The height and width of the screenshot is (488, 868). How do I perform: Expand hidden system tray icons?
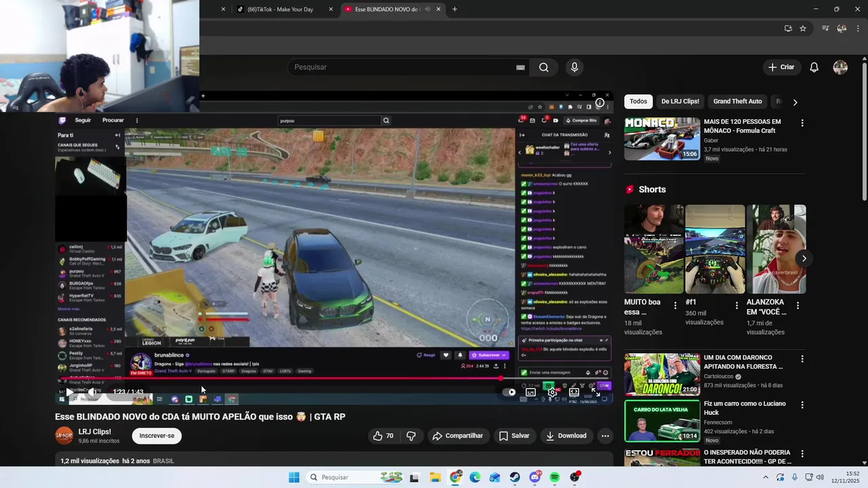(x=766, y=477)
